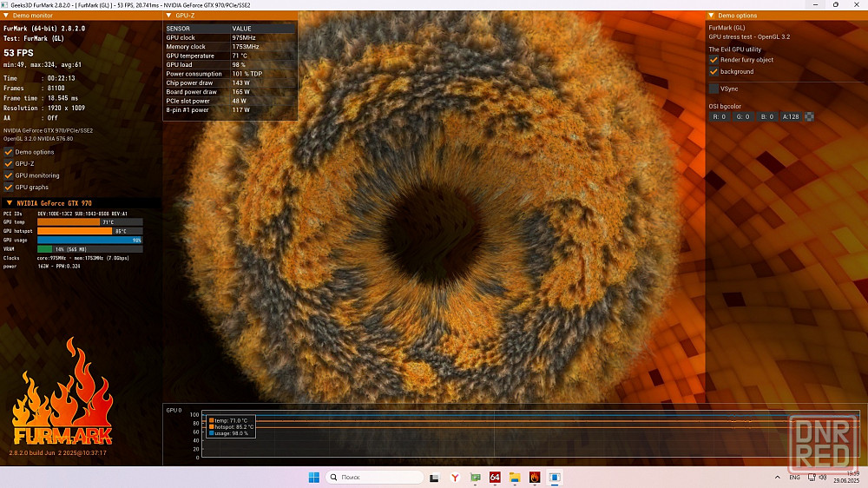Select the active blue window taskbar icon
Screen dimensions: 868x488
[x=555, y=478]
